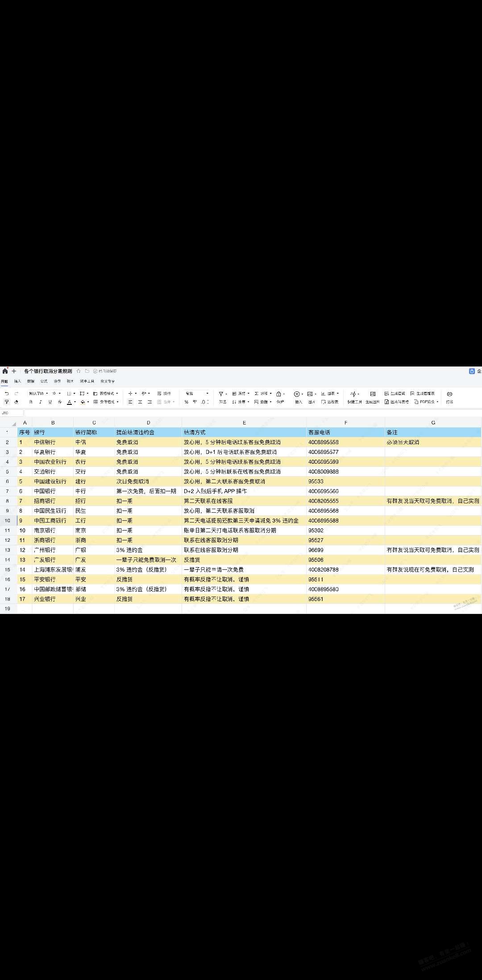Switch to the 开始 tab
The image size is (482, 980).
click(x=4, y=381)
